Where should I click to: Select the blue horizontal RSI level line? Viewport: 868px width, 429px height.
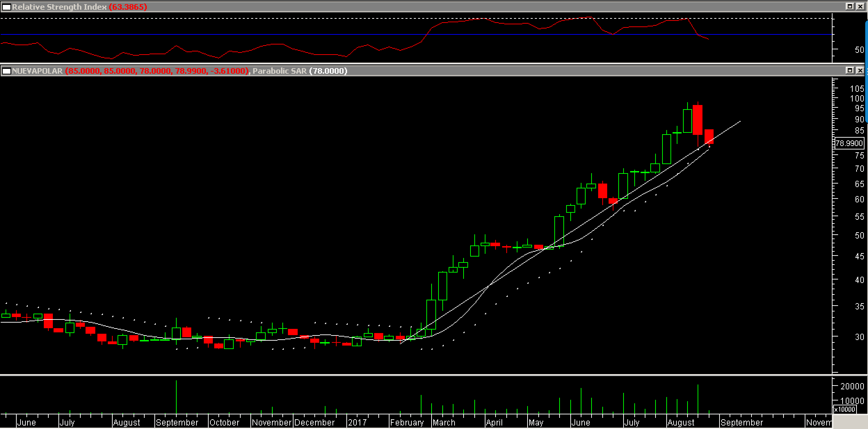209,34
